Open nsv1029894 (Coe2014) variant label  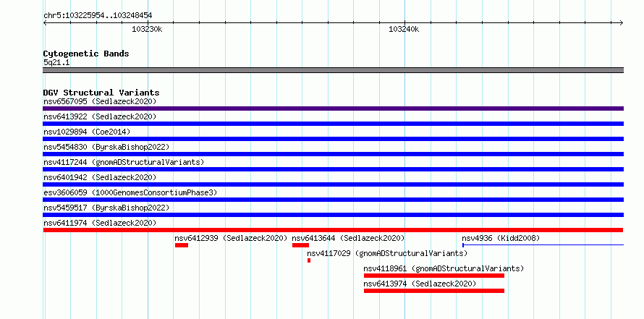coord(87,132)
